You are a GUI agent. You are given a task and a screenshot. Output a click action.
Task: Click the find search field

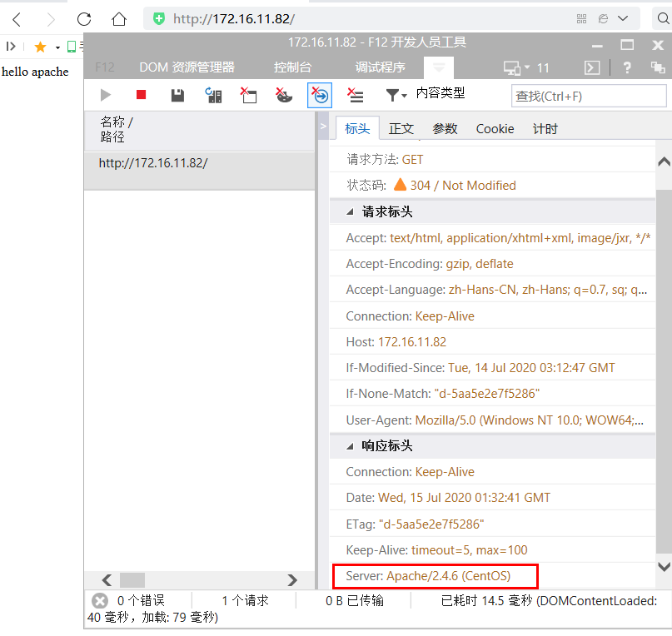[x=589, y=96]
